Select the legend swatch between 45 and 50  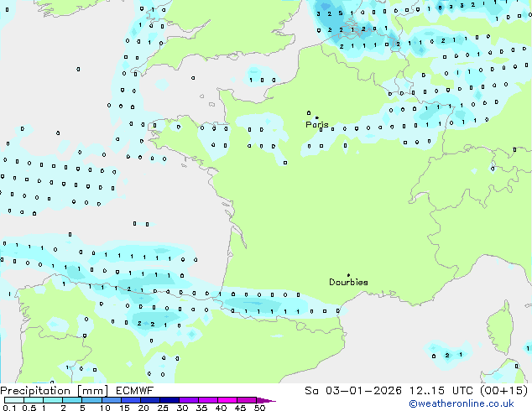point(247,400)
